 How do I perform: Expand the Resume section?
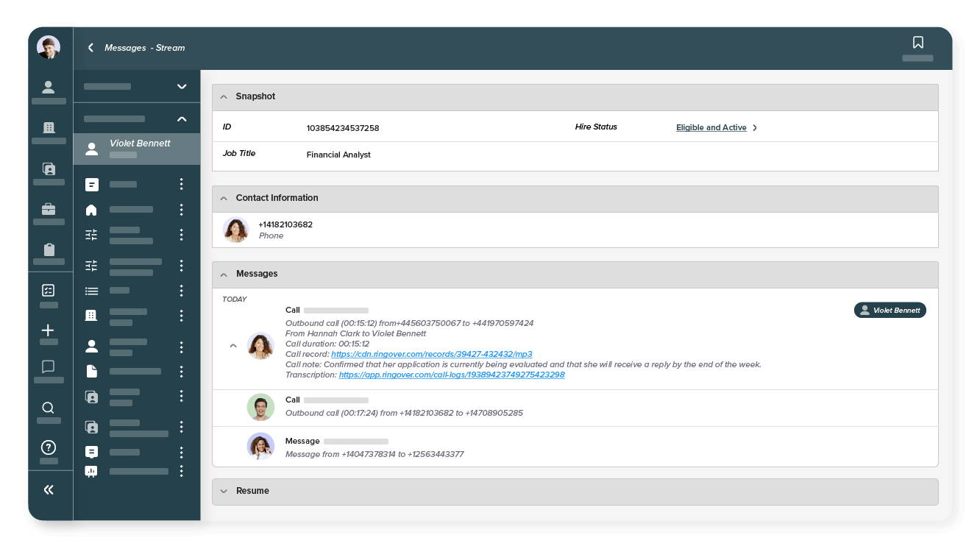point(224,491)
